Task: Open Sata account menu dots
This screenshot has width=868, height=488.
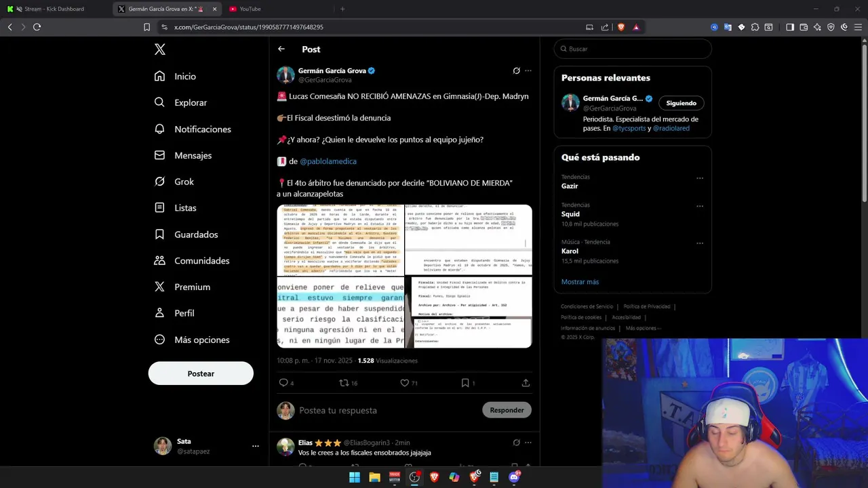Action: click(x=256, y=446)
